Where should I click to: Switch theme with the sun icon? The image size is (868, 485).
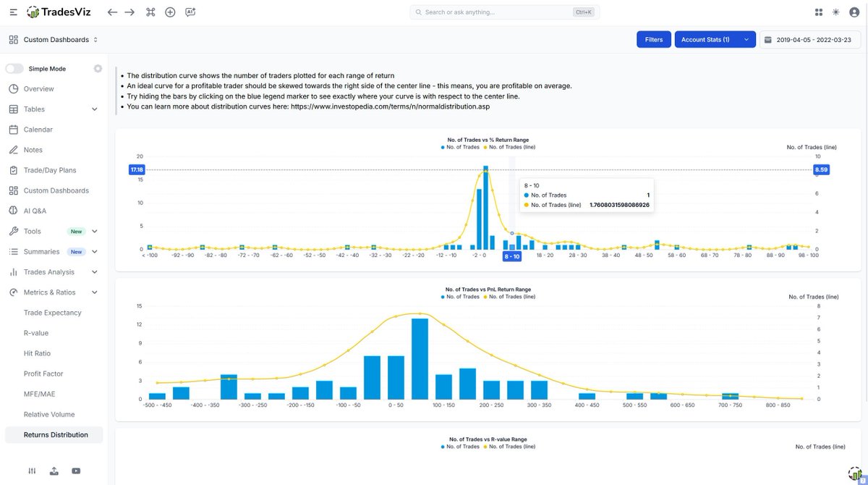(836, 12)
